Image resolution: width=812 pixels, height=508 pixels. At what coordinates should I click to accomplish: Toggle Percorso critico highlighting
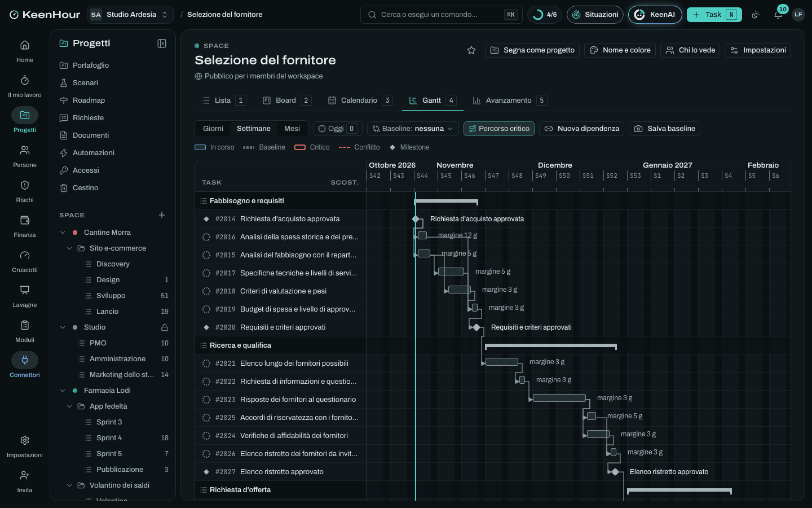(x=499, y=129)
